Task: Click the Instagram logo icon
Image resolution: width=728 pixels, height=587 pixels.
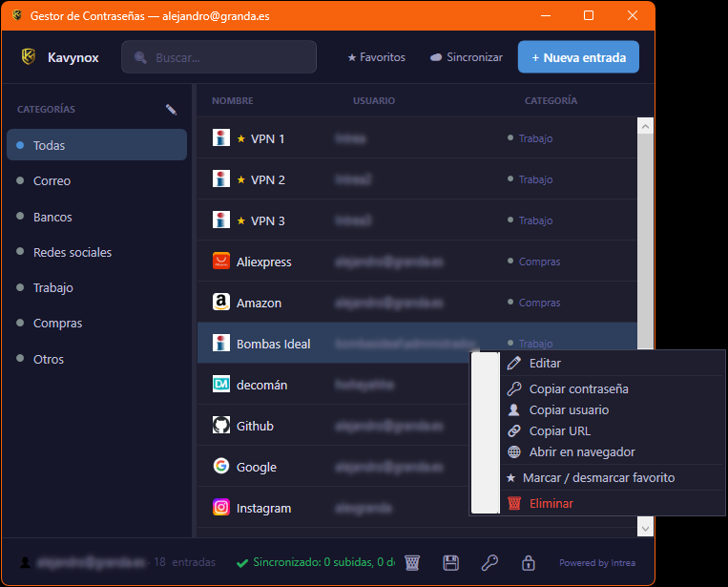Action: coord(221,507)
